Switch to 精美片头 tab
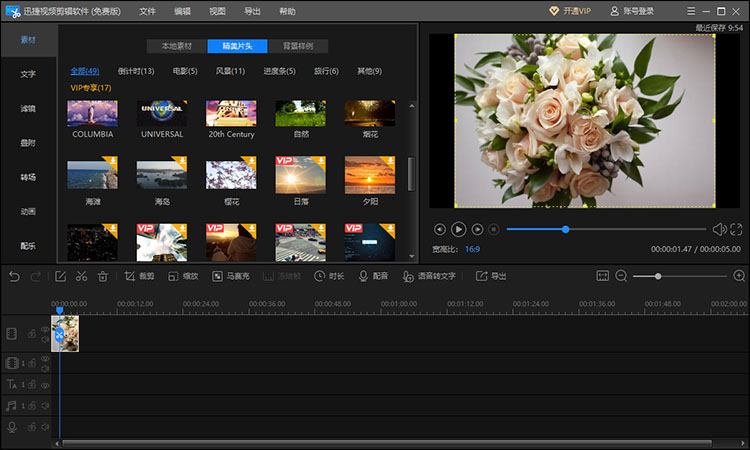This screenshot has width=750, height=450. pos(237,46)
